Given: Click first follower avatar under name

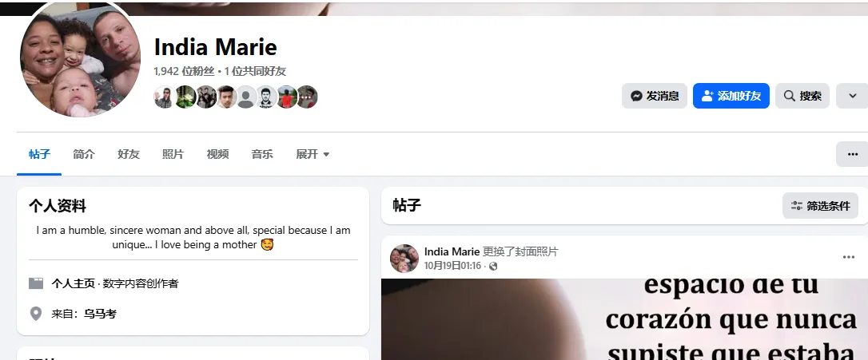Looking at the screenshot, I should pos(165,97).
